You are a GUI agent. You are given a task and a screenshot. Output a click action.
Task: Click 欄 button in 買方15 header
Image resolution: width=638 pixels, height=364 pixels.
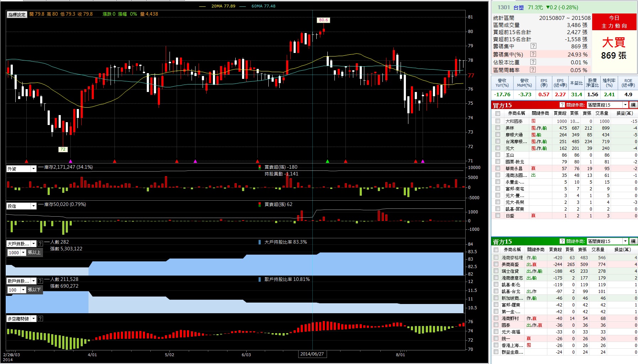[633, 105]
